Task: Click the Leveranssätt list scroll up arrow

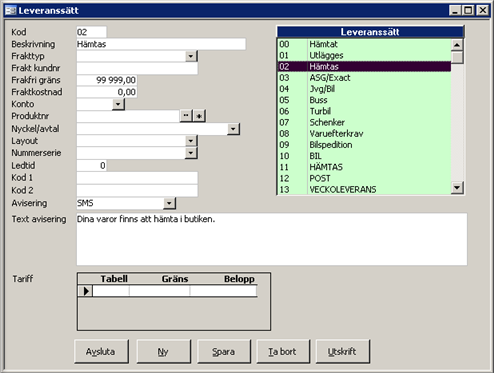Action: (x=457, y=45)
